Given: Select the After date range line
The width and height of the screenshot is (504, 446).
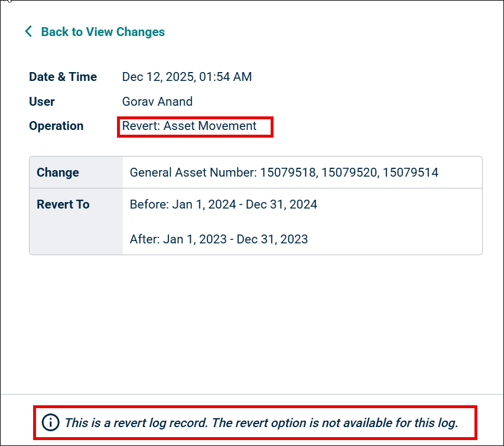Looking at the screenshot, I should coord(219,239).
